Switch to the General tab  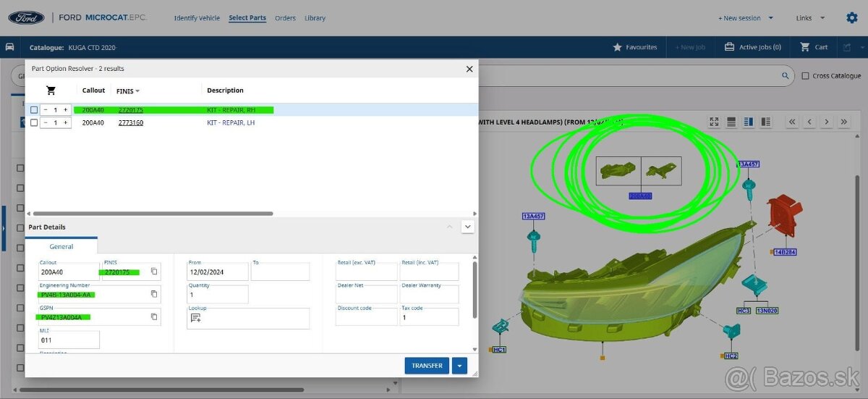tap(61, 247)
